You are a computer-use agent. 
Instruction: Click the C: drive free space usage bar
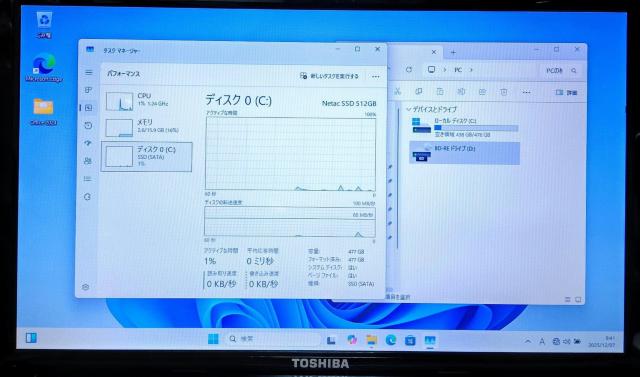[x=476, y=128]
